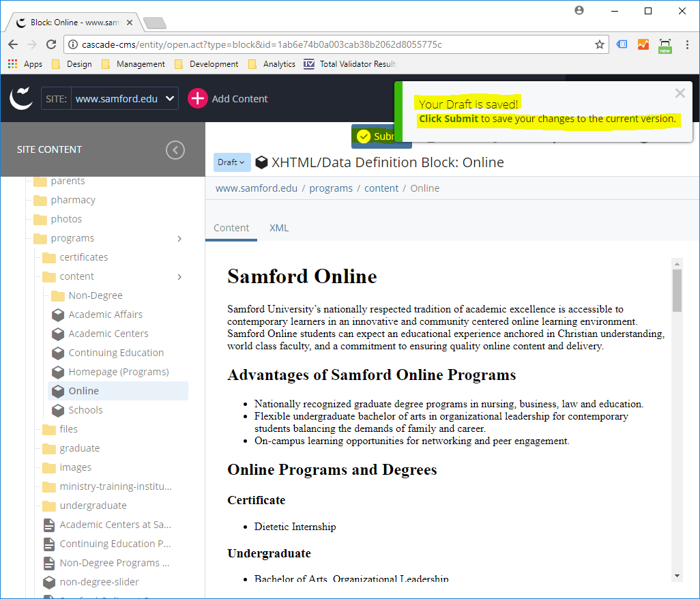
Task: Click the content scrollbar down arrow
Action: (677, 576)
